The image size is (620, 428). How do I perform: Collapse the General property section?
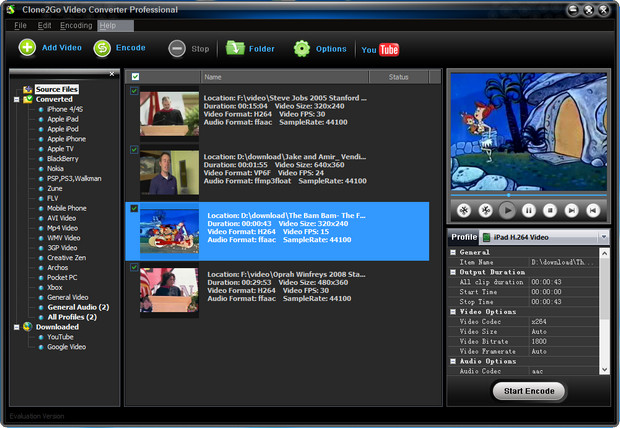pos(453,252)
